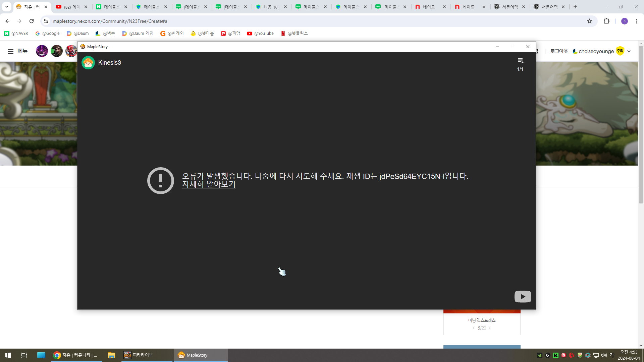Open the ③Daum bookmark
Image resolution: width=644 pixels, height=362 pixels.
pos(78,34)
